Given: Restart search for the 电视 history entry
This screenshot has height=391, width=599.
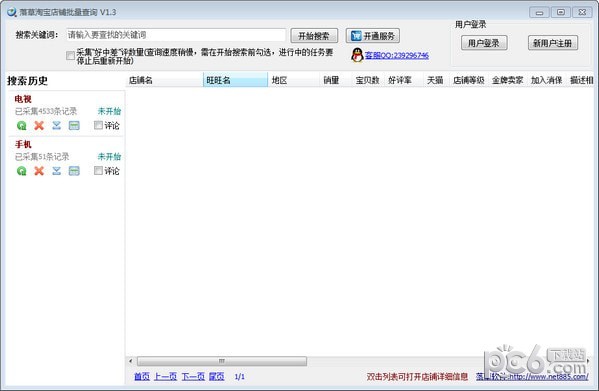Looking at the screenshot, I should click(x=22, y=125).
